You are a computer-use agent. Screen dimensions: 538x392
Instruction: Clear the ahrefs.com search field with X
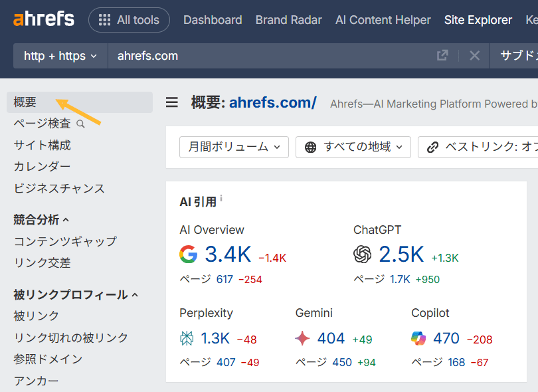(x=474, y=56)
